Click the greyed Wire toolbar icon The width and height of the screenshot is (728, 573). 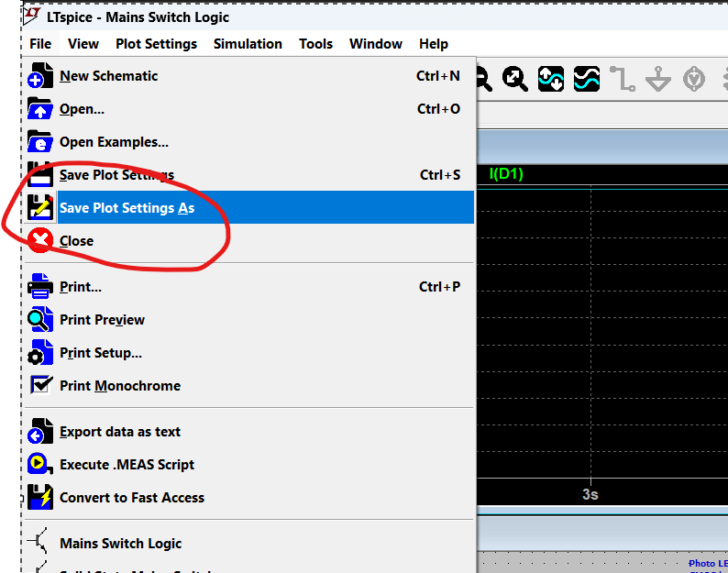[x=623, y=79]
